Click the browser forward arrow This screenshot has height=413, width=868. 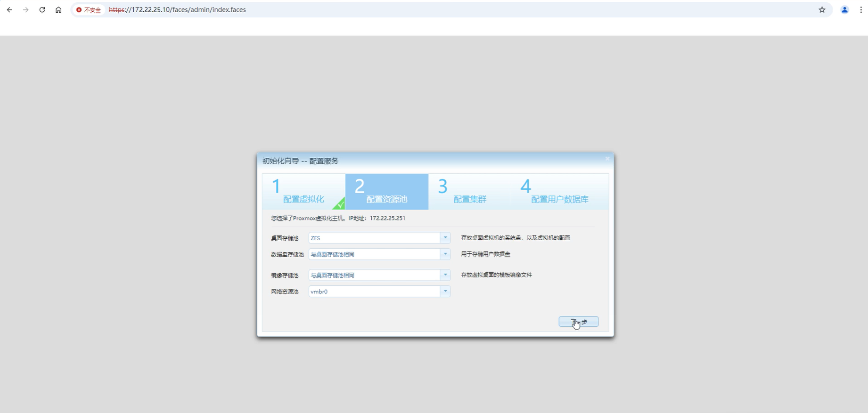coord(26,9)
